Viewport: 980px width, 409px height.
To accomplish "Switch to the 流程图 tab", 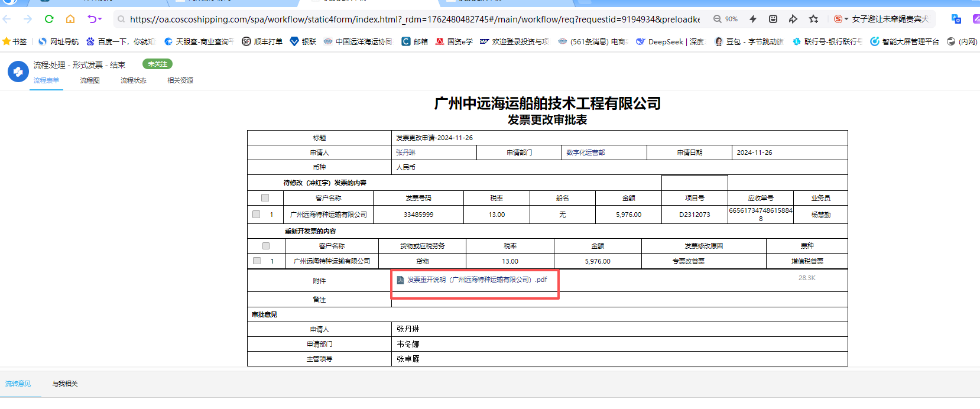I will coord(90,80).
